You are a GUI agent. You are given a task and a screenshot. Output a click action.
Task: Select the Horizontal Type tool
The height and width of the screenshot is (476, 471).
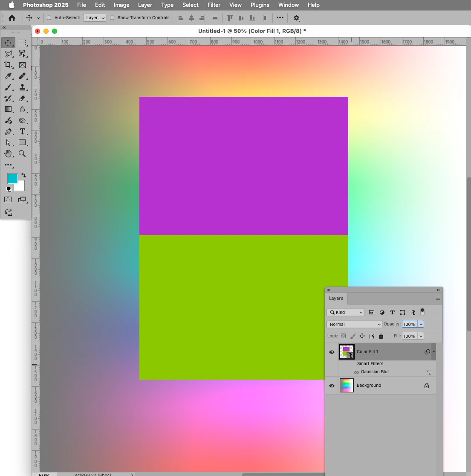tap(22, 131)
